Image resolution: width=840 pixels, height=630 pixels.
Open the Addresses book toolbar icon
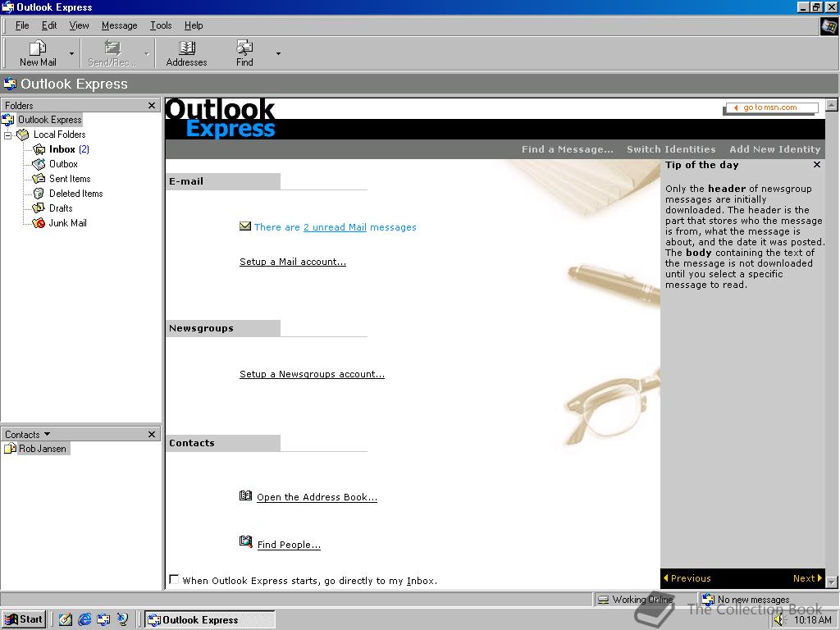pyautogui.click(x=186, y=48)
